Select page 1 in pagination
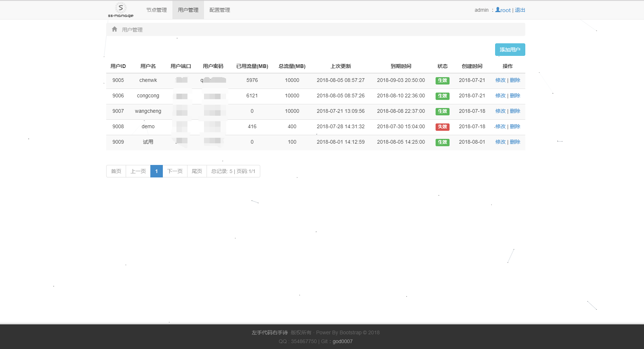Image resolution: width=644 pixels, height=349 pixels. pos(157,171)
